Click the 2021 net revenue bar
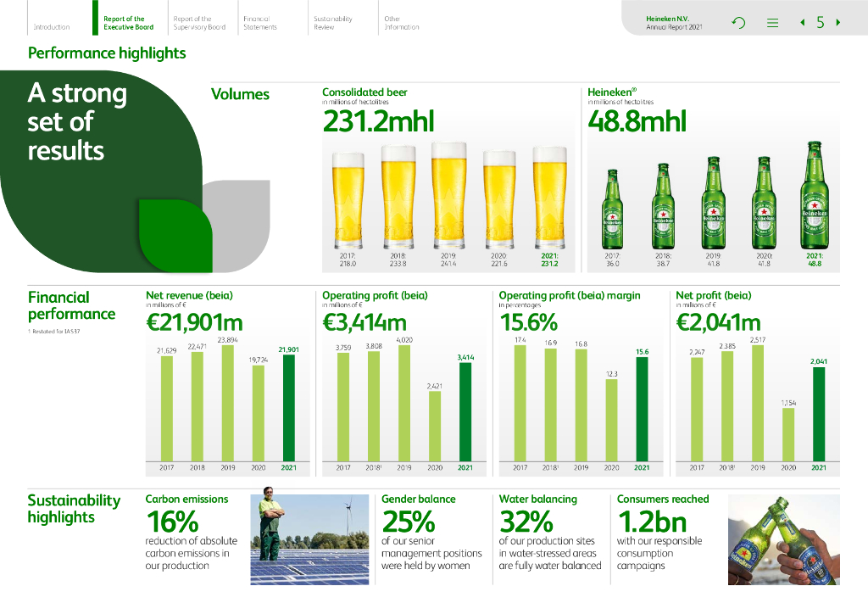The width and height of the screenshot is (868, 614). (x=289, y=408)
